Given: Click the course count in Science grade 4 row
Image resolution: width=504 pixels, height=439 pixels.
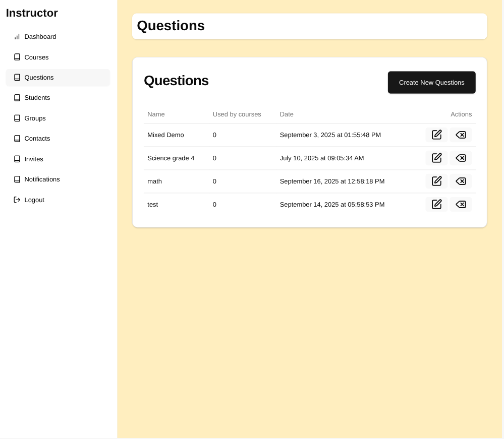Looking at the screenshot, I should tap(215, 158).
